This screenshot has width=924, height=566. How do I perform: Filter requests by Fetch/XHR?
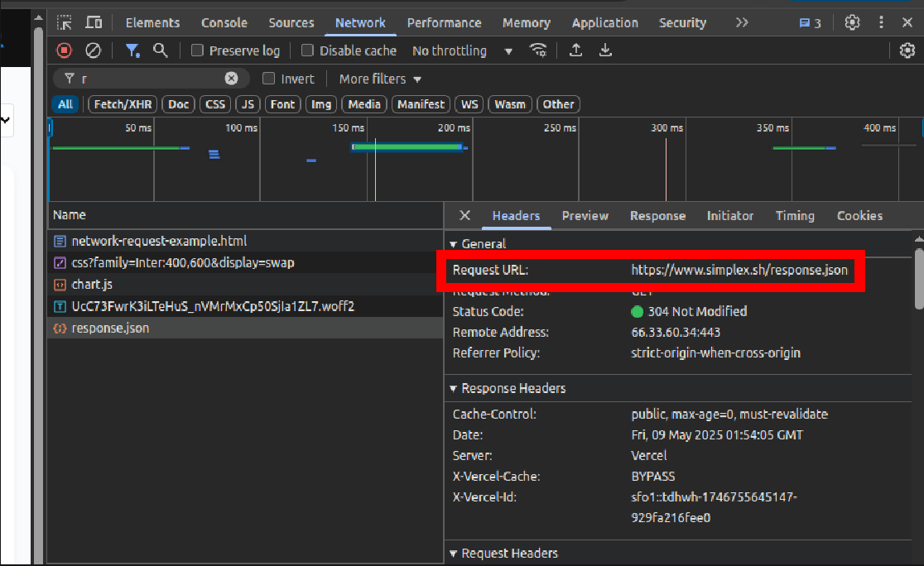[x=123, y=104]
